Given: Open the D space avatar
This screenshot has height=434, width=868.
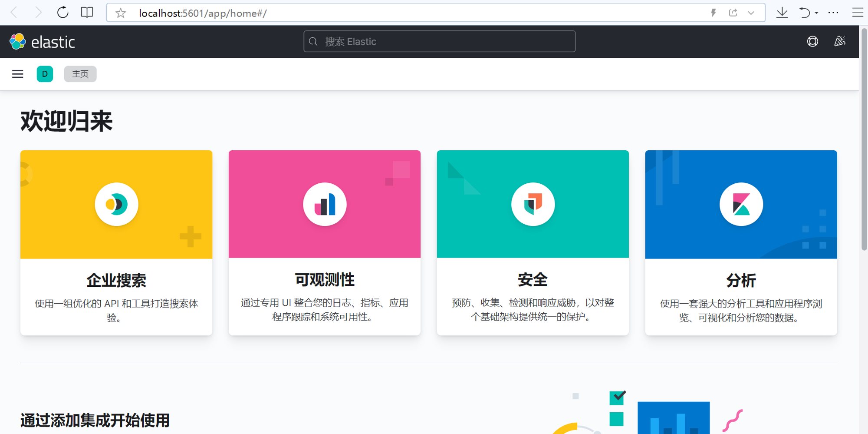Looking at the screenshot, I should click(45, 74).
